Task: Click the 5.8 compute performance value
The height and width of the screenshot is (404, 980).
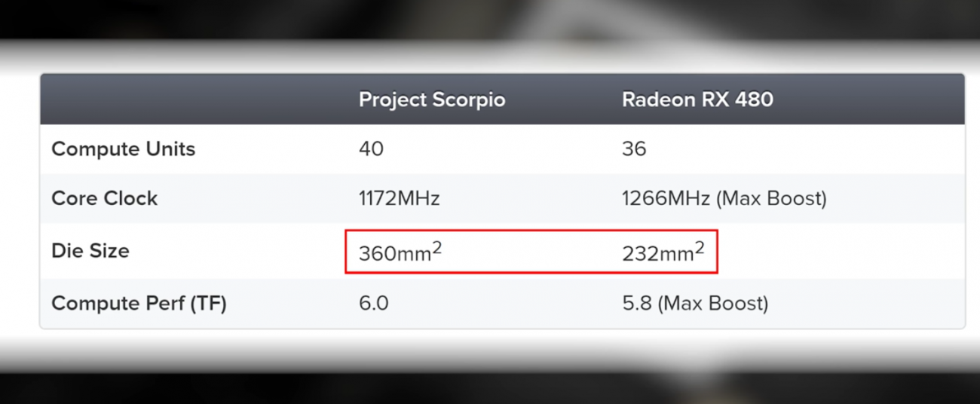Action: click(x=637, y=304)
